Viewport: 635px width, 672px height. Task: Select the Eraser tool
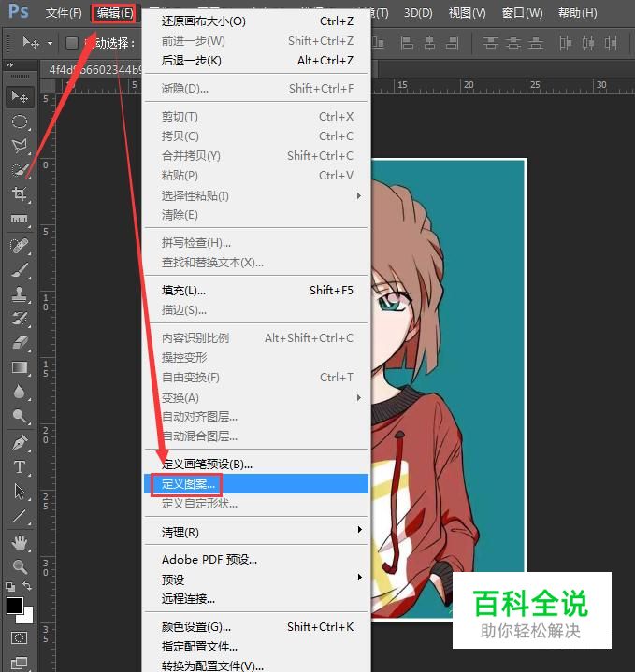pyautogui.click(x=20, y=343)
